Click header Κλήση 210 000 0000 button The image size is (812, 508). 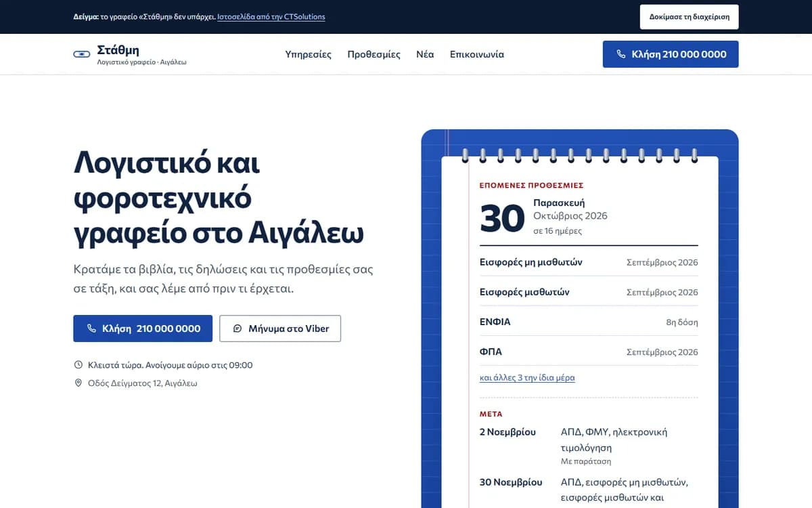(x=671, y=54)
